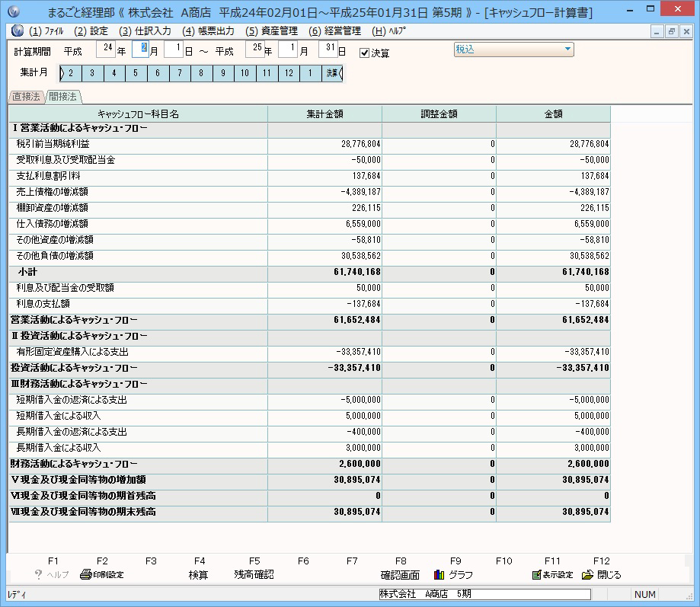Select the 短期借入金の返済による支出 row label

coord(72,400)
